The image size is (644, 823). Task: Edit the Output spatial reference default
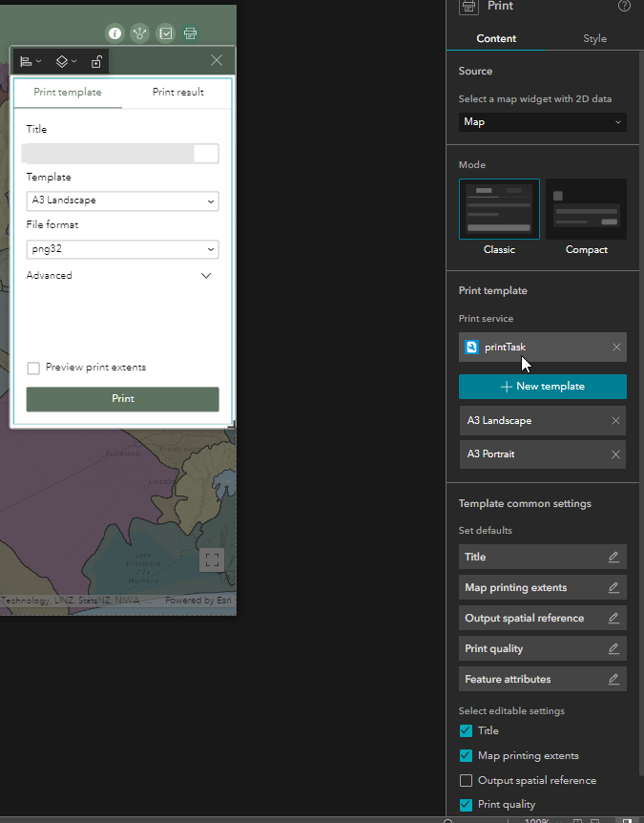[x=613, y=618]
